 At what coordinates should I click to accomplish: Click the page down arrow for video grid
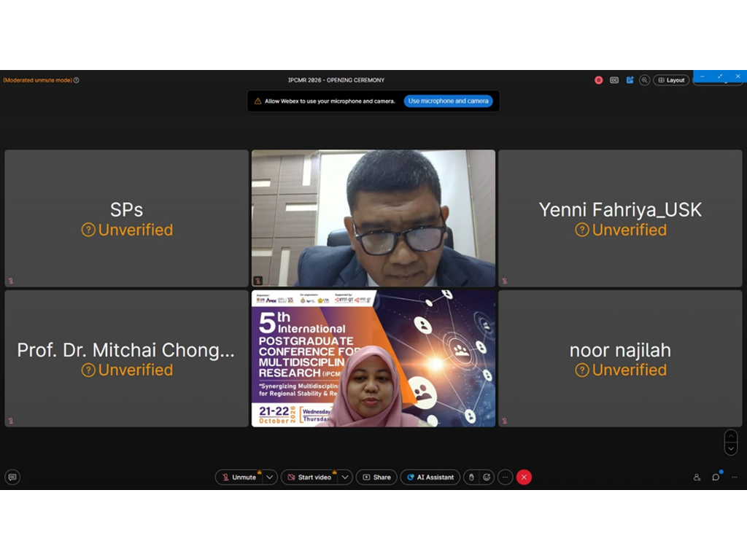pos(731,449)
